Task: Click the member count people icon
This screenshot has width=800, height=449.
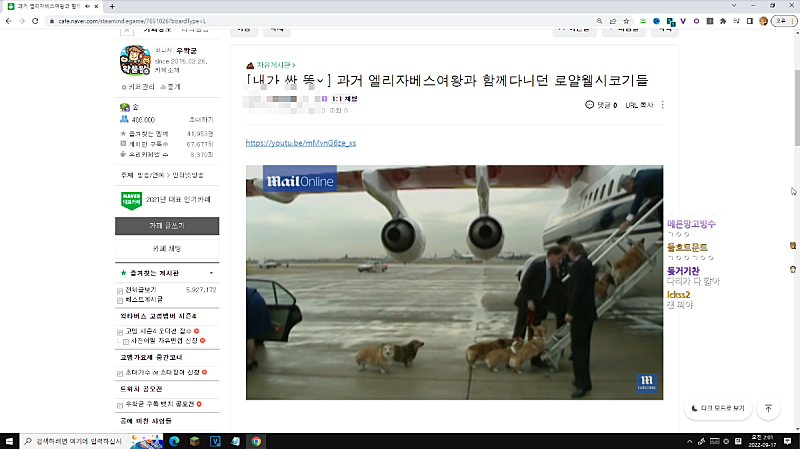Action: (x=124, y=119)
